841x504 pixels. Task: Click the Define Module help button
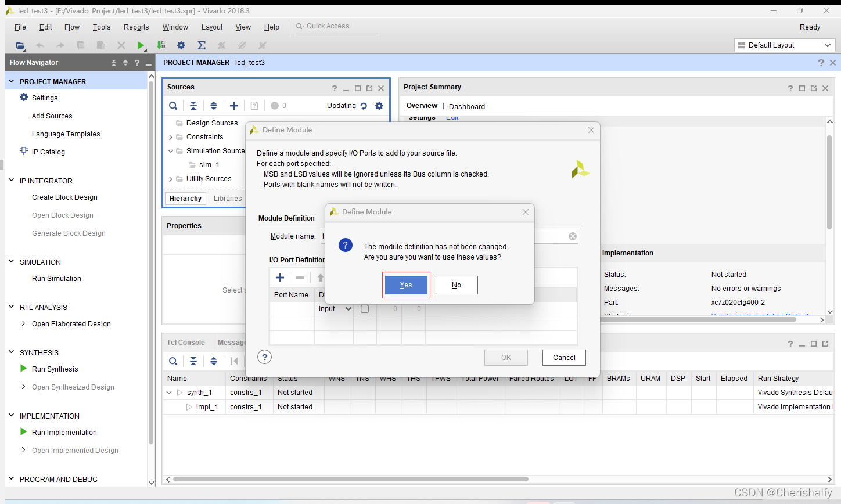click(265, 357)
